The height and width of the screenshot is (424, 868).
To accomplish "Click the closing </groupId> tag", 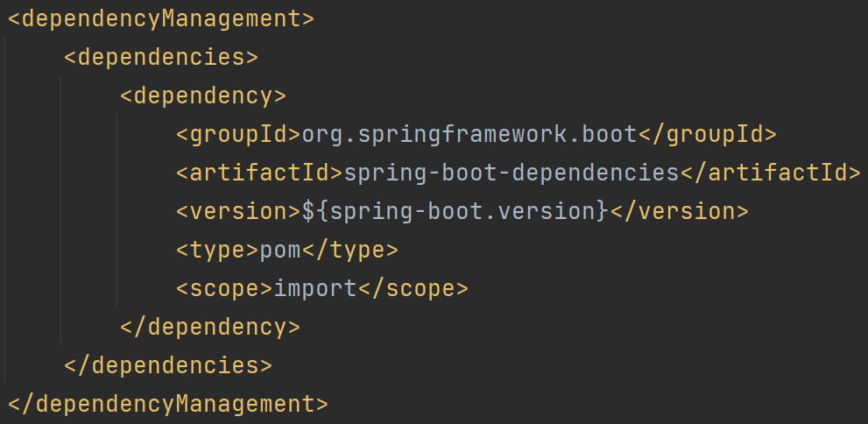I will point(708,135).
